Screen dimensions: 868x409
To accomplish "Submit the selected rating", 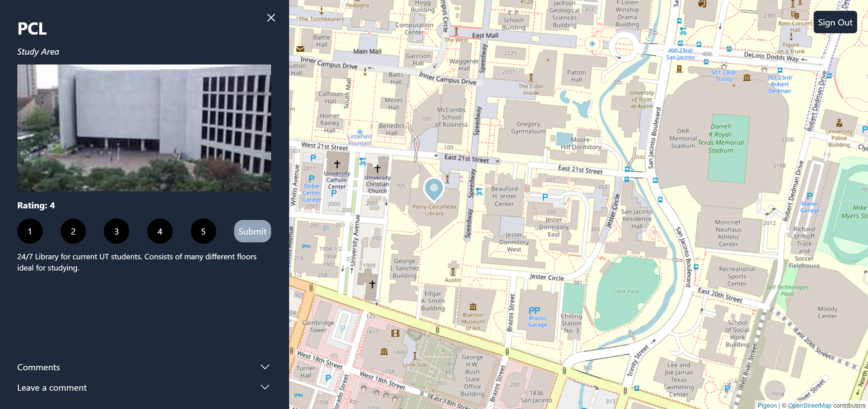I will 252,231.
